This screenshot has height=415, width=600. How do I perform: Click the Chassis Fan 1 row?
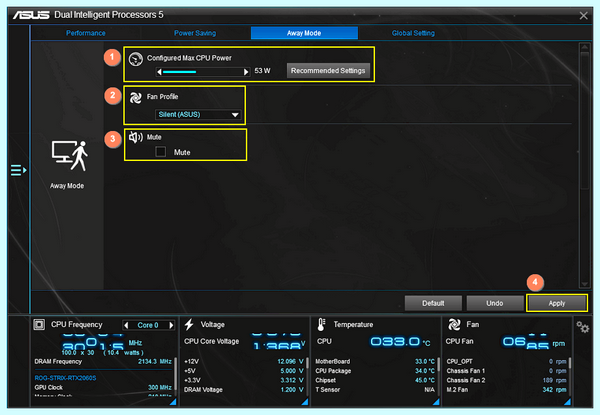point(506,371)
